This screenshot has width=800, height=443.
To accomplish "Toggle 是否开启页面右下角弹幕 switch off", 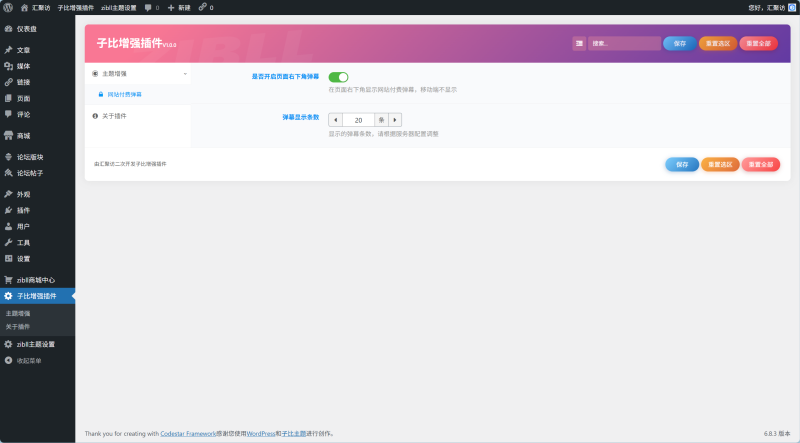I will pyautogui.click(x=338, y=76).
